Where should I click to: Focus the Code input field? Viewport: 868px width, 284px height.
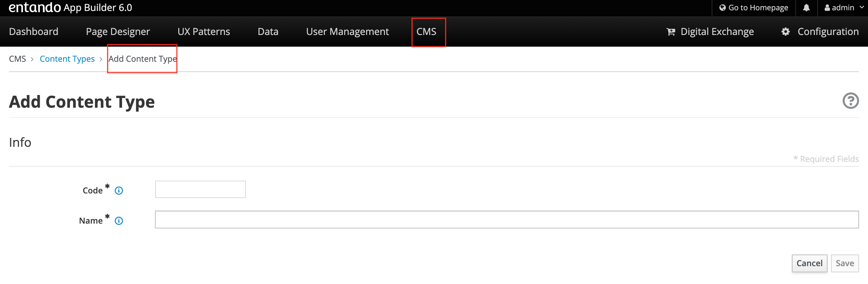click(x=200, y=189)
